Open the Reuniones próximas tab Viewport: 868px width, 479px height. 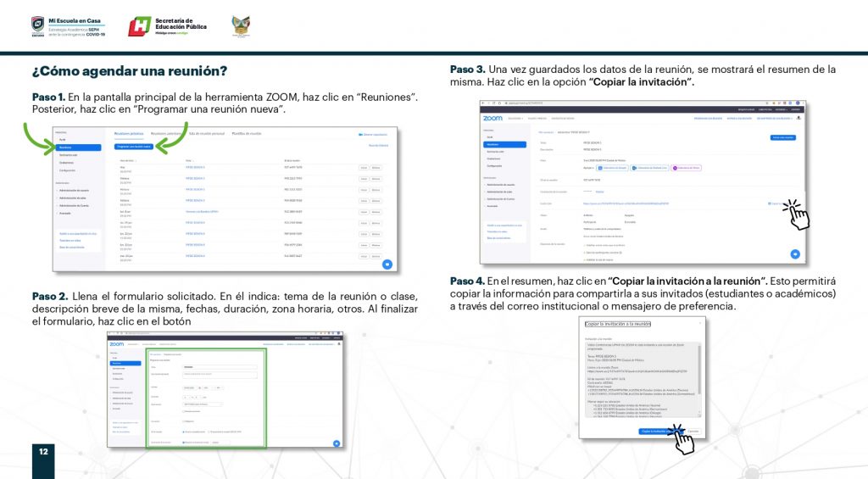pyautogui.click(x=129, y=133)
